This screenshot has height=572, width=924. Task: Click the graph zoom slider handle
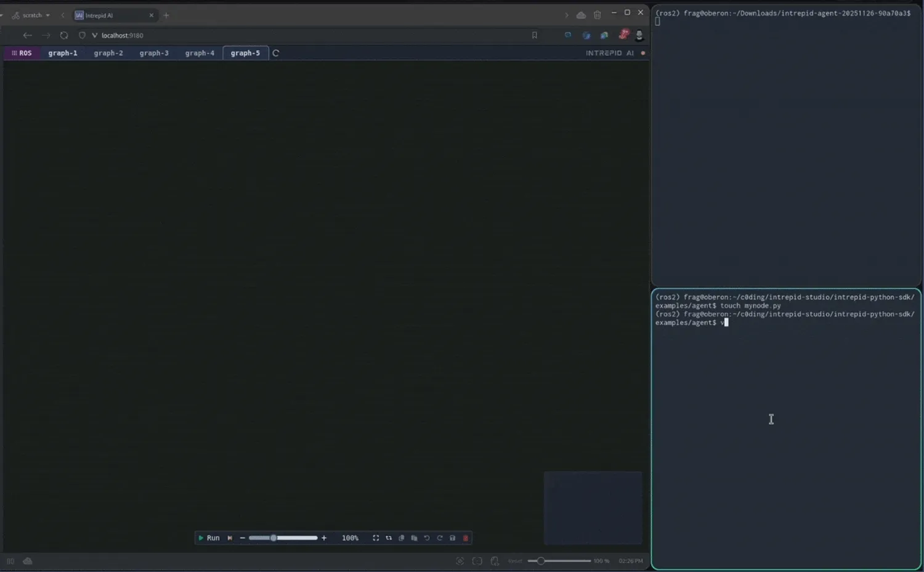tap(274, 538)
